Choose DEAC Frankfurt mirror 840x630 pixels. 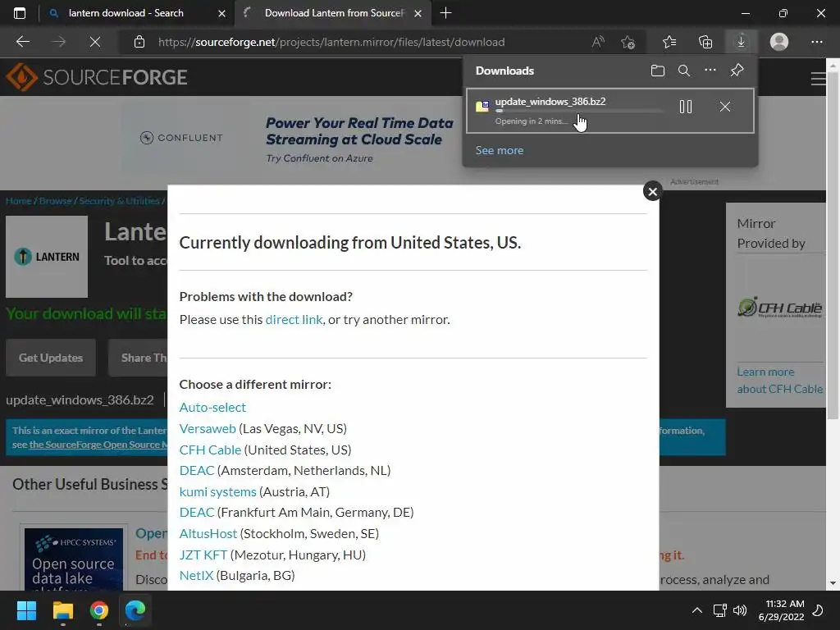coord(197,512)
